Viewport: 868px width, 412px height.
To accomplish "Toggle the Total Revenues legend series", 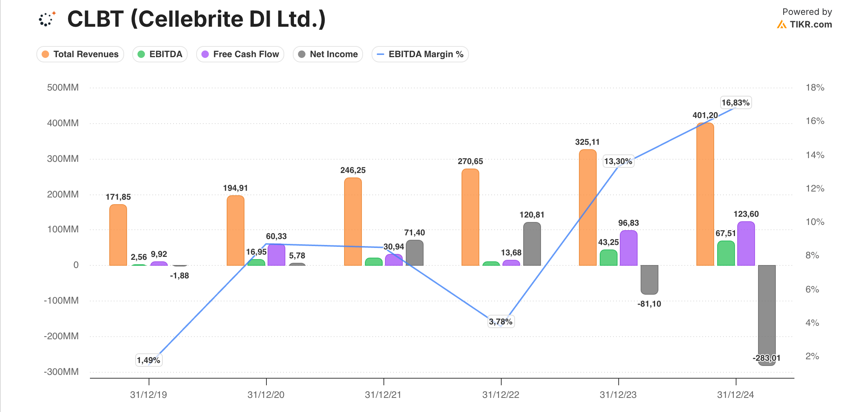I will pyautogui.click(x=80, y=54).
